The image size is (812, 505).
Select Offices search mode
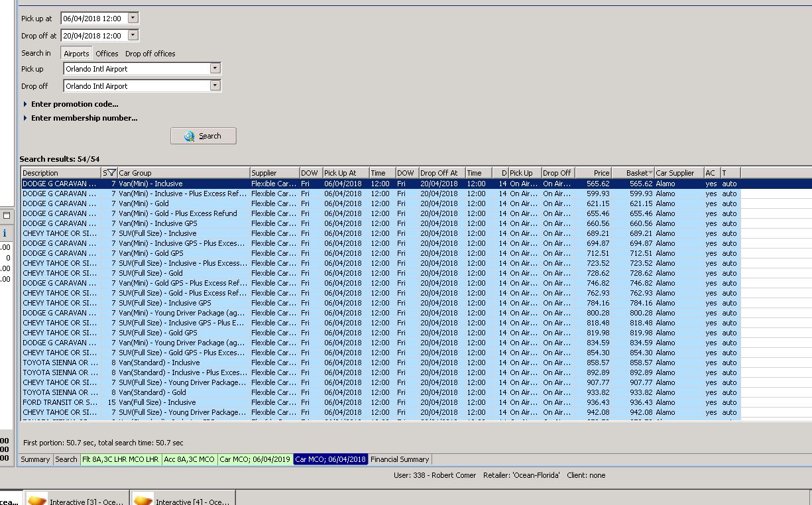pyautogui.click(x=107, y=54)
